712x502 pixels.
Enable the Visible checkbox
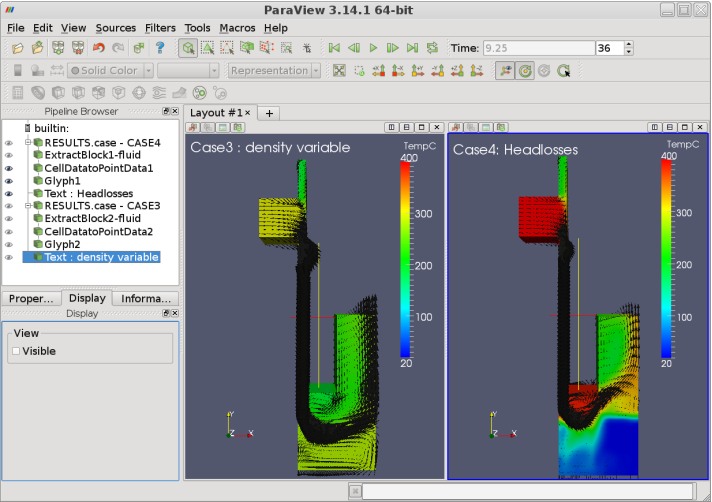click(15, 351)
